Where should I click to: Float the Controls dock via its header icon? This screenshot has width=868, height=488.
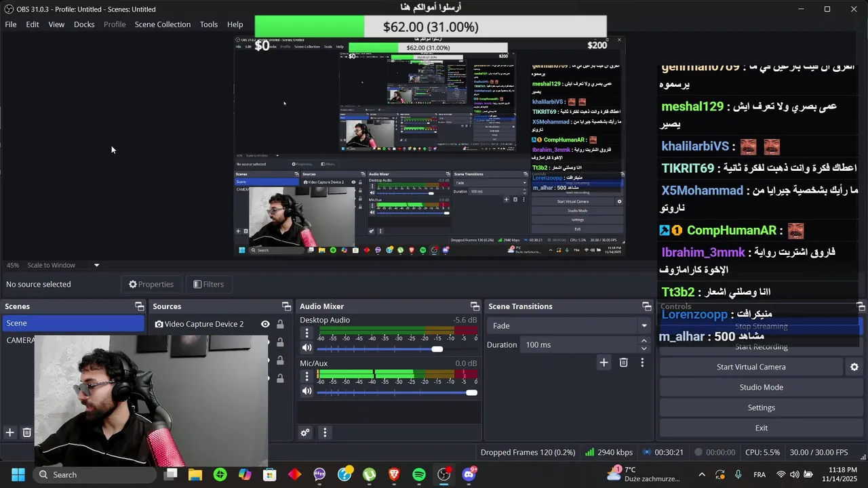click(x=861, y=306)
